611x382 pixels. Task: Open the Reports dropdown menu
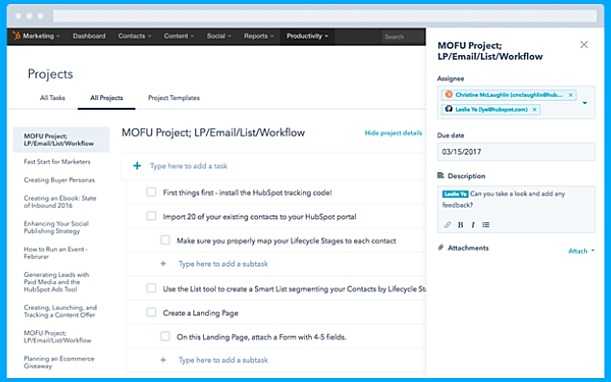259,36
